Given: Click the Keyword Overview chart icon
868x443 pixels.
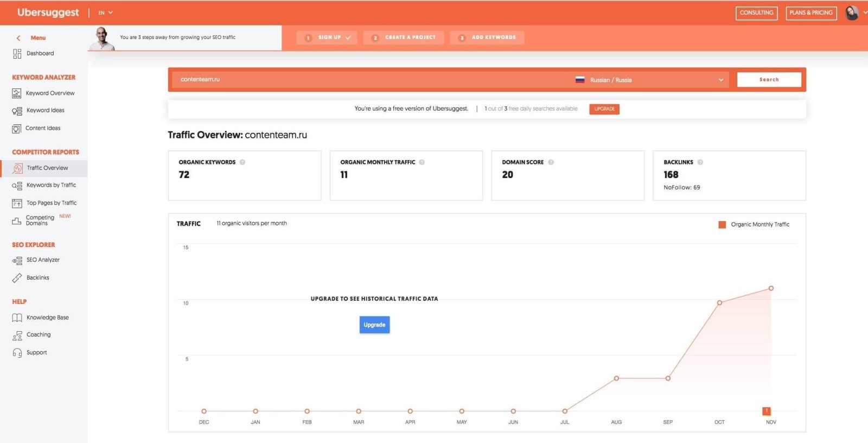Looking at the screenshot, I should [x=17, y=93].
